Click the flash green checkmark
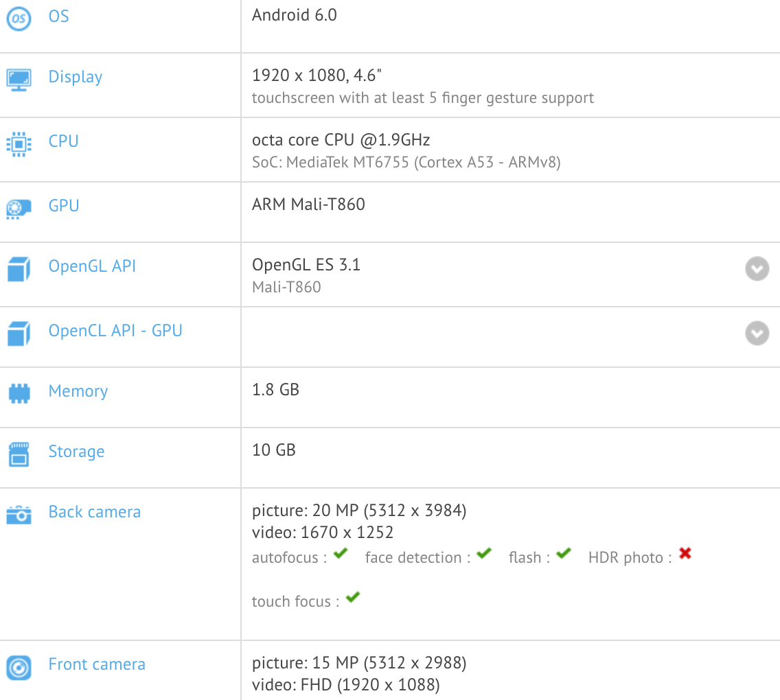 pos(564,553)
